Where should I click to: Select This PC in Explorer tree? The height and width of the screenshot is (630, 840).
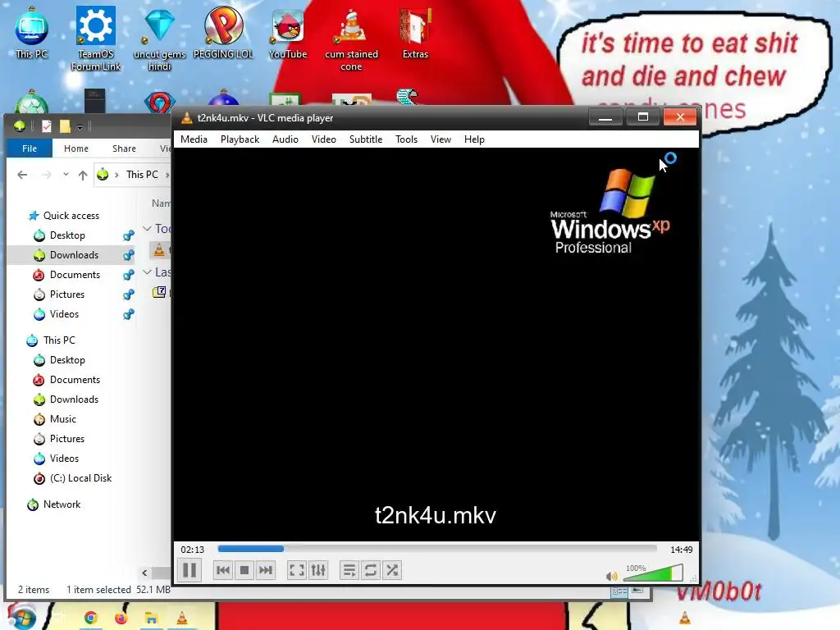[59, 340]
